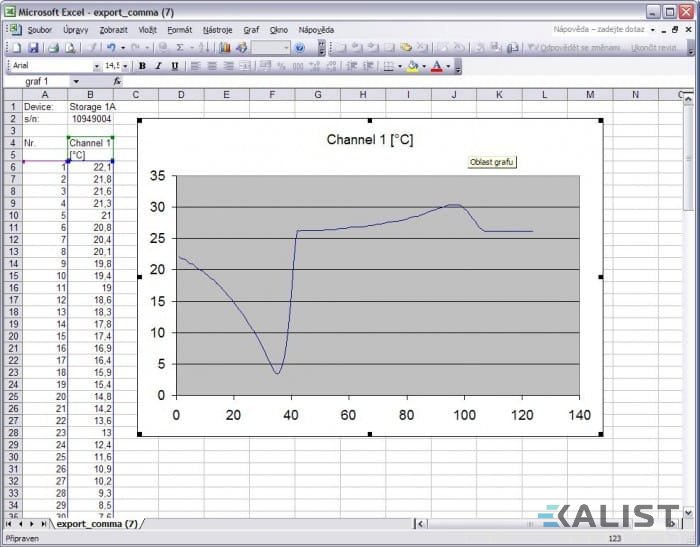The height and width of the screenshot is (547, 700).
Task: Open the Formát menu
Action: click(x=179, y=30)
